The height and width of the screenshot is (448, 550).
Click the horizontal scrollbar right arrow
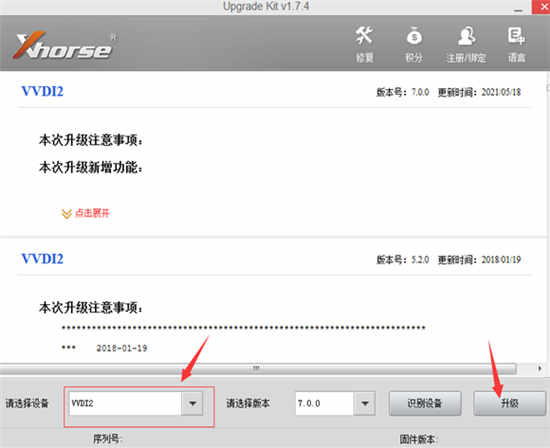tap(539, 368)
